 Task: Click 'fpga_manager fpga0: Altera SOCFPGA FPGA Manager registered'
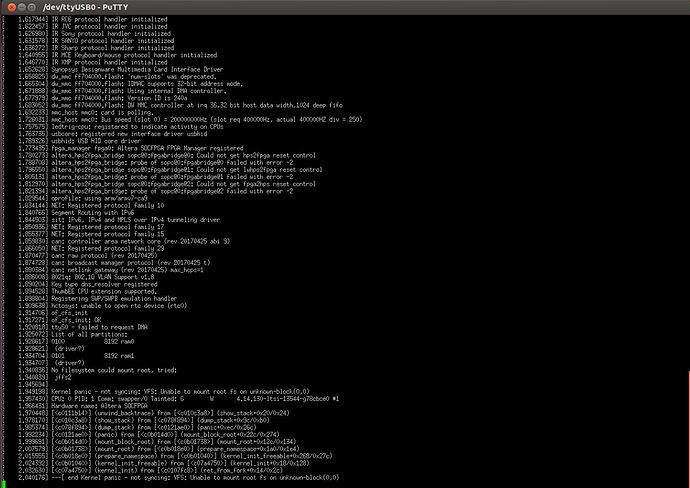coord(147,148)
